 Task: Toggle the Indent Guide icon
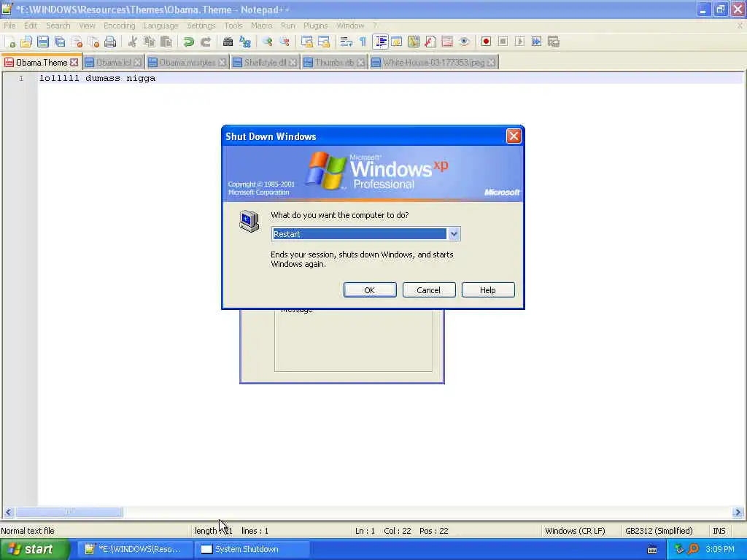[381, 42]
